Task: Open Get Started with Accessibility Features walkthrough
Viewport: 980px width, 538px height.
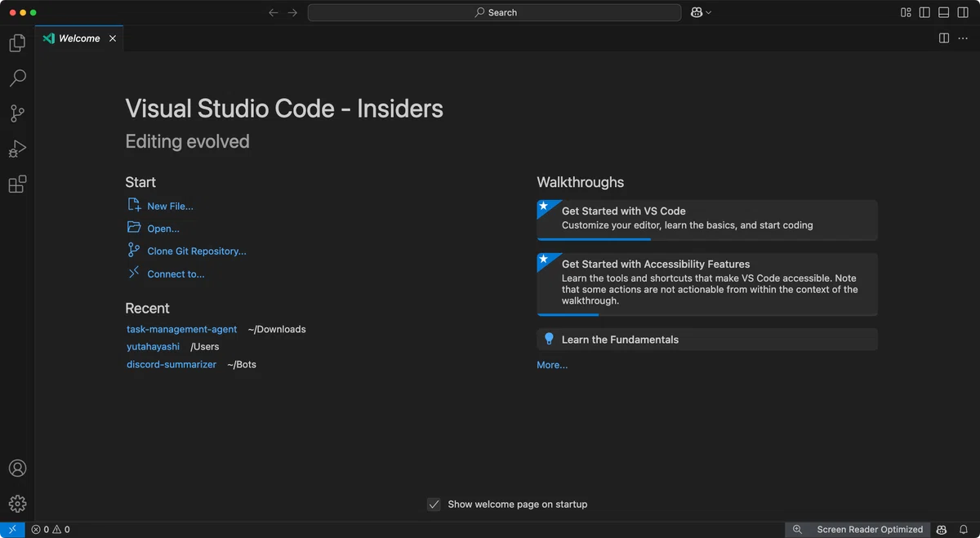Action: click(x=707, y=284)
